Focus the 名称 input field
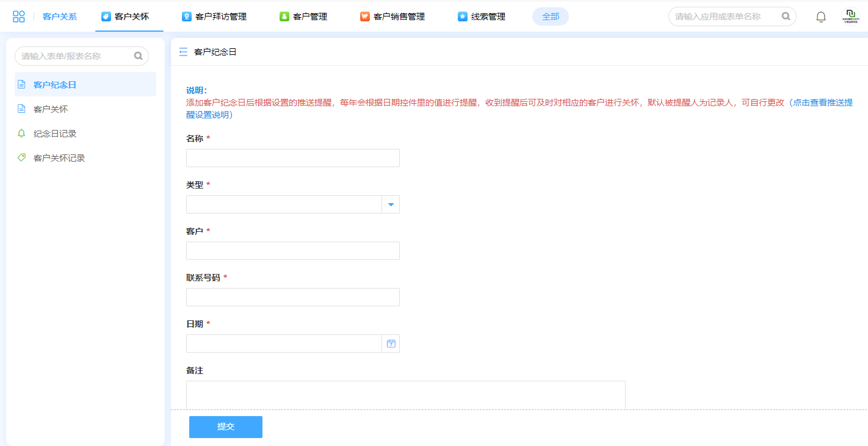Screen dimensions: 868x446 coord(292,158)
